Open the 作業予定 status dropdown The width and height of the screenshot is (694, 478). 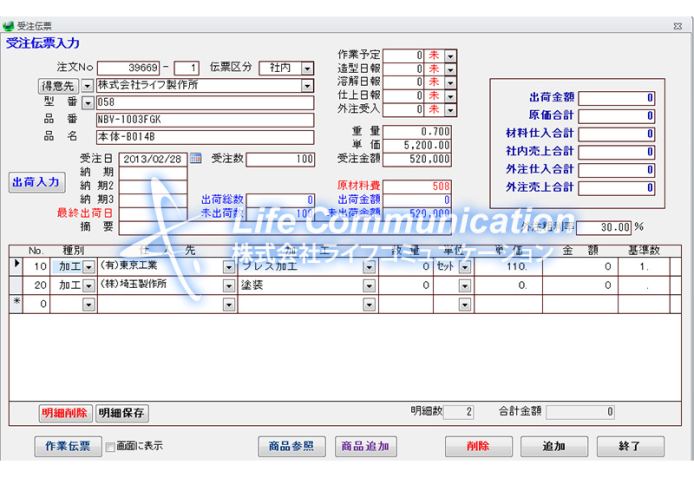tap(450, 56)
